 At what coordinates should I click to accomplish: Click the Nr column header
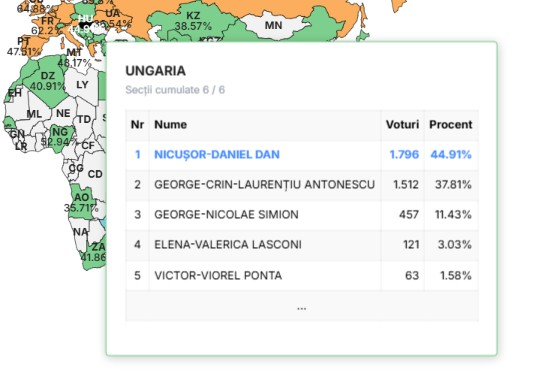[137, 125]
